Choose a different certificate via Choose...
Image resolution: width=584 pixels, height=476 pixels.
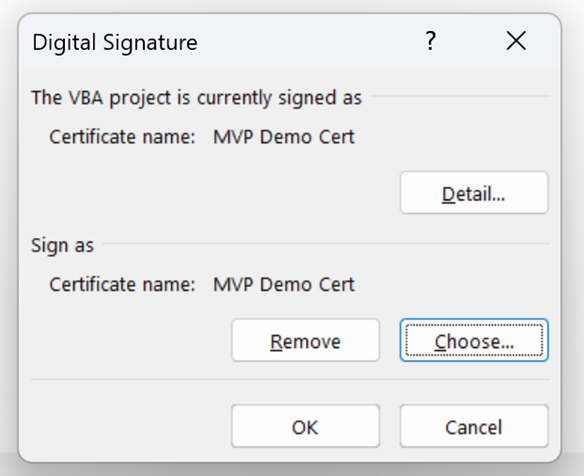tap(474, 340)
